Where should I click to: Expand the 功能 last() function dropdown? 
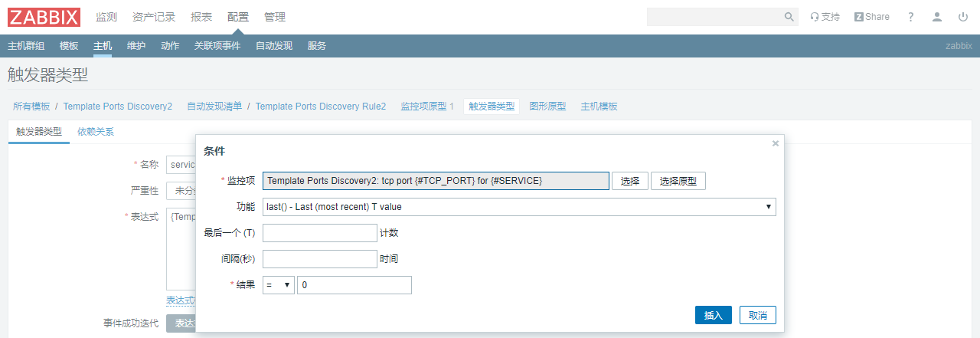[x=519, y=207]
